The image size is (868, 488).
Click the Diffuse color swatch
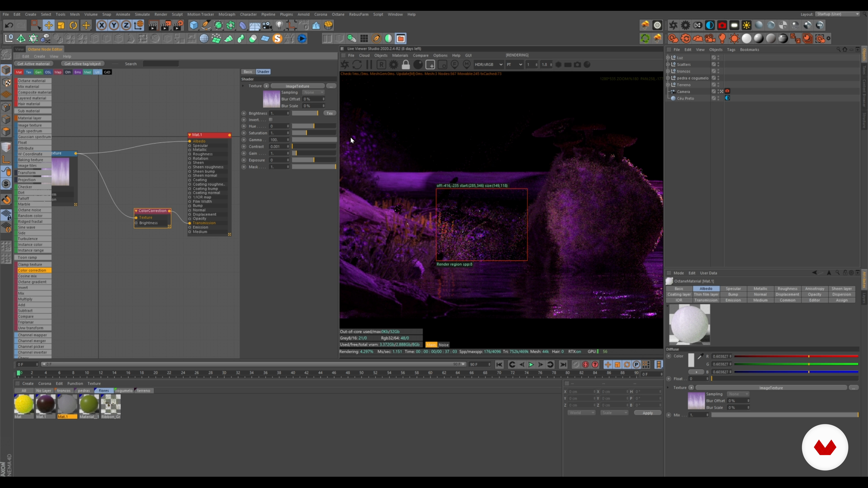[x=691, y=360]
